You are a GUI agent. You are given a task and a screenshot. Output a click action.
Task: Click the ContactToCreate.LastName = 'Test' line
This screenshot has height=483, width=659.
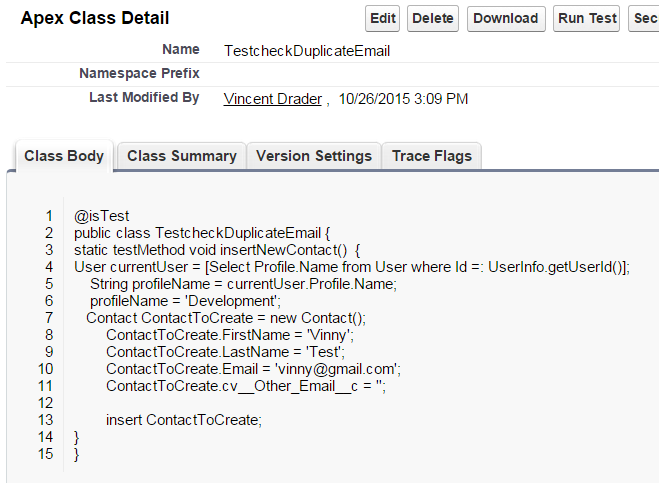(x=225, y=352)
